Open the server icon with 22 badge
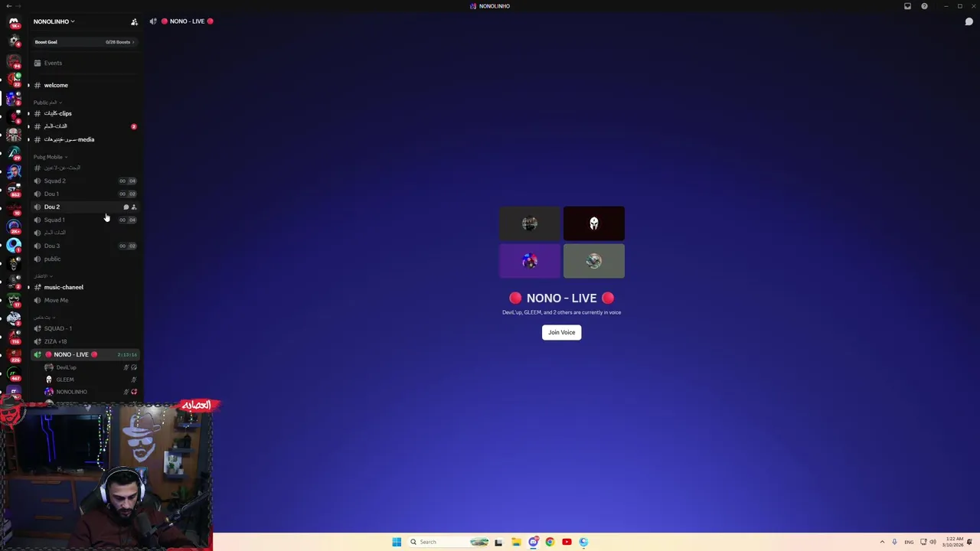This screenshot has width=980, height=551. [x=14, y=79]
